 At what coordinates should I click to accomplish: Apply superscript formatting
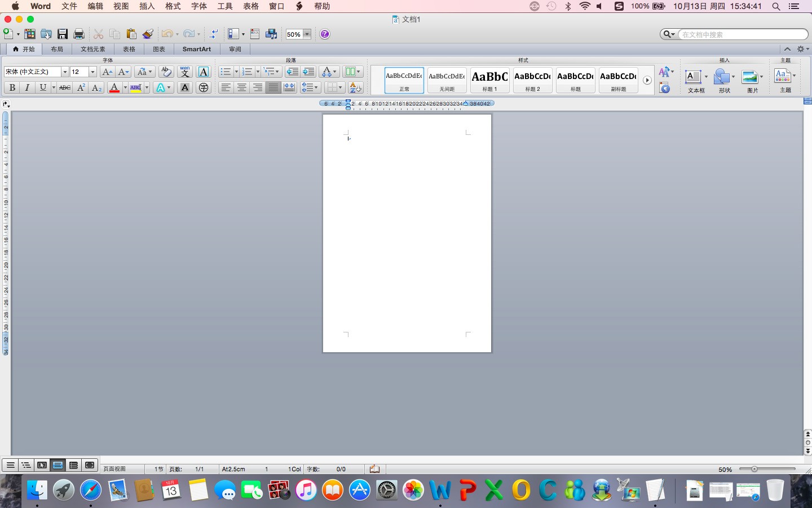[x=81, y=87]
